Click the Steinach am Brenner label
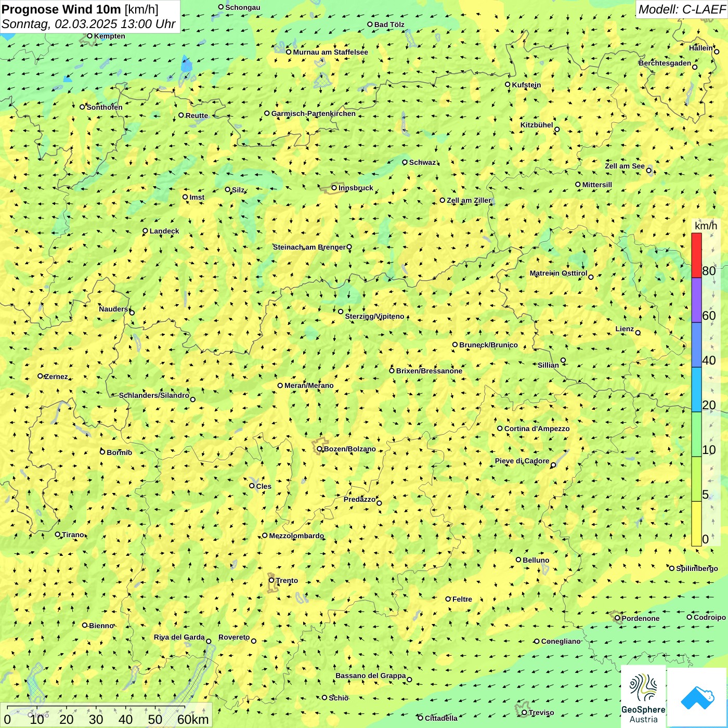 pos(309,247)
